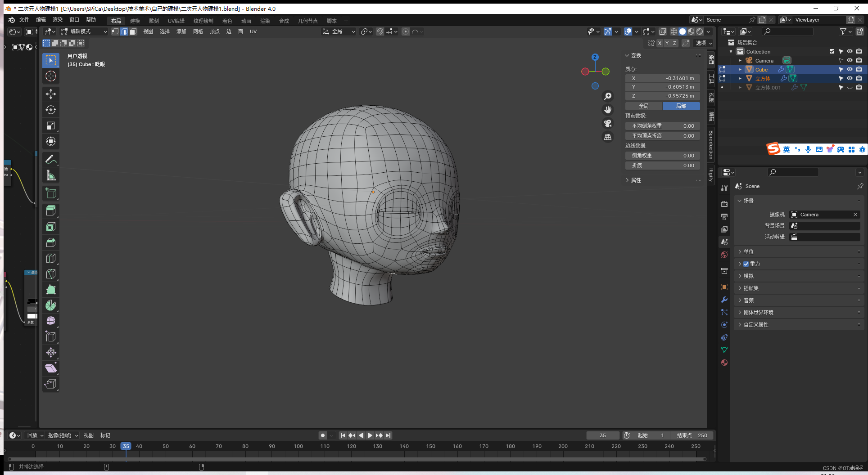The image size is (868, 475).
Task: Select the Move tool in toolbar
Action: coord(51,94)
